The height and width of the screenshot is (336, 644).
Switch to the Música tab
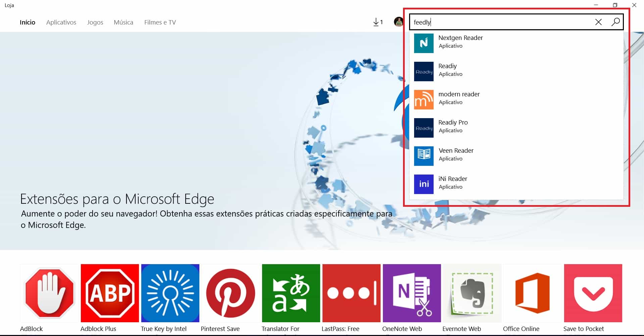pyautogui.click(x=123, y=22)
